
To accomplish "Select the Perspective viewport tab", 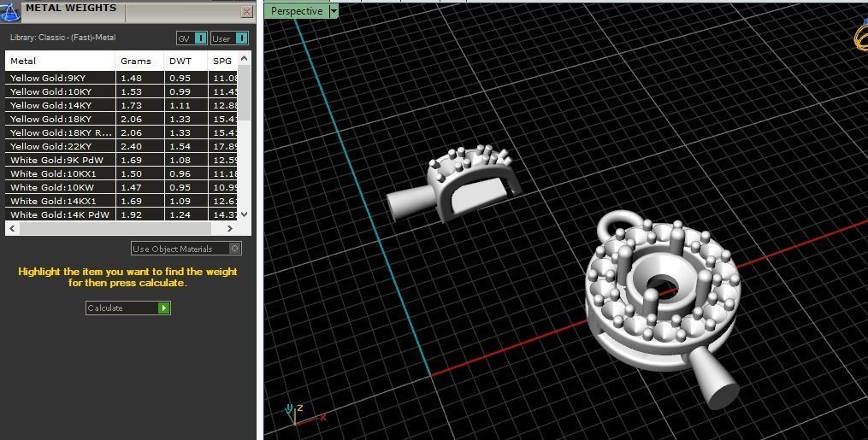I will click(297, 11).
